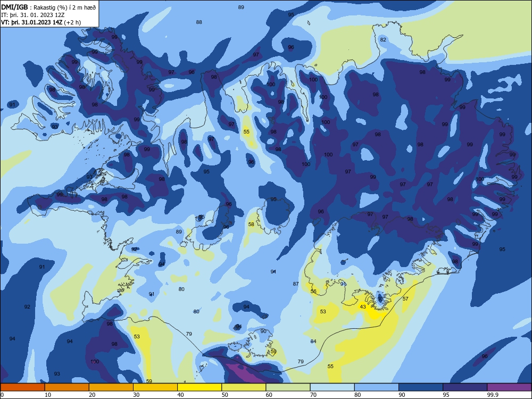This screenshot has height=399, width=532.
Task: Click the 'VT: þri. 31.01.2023 14Z (+2 h)' line
Action: [41, 22]
